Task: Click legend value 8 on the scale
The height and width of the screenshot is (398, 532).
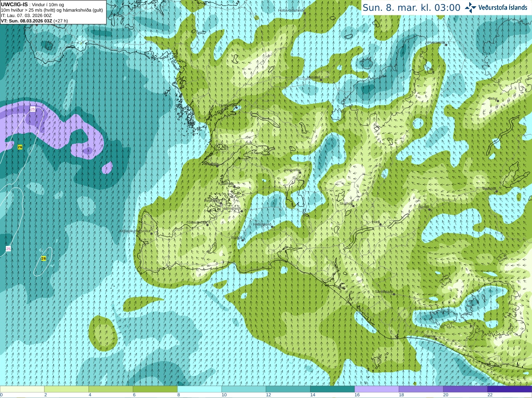Action: (179, 395)
